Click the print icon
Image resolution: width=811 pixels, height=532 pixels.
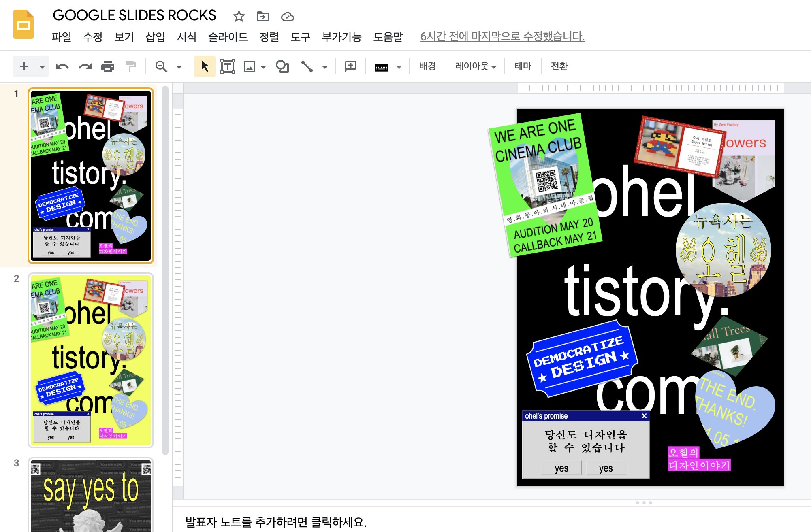[108, 66]
